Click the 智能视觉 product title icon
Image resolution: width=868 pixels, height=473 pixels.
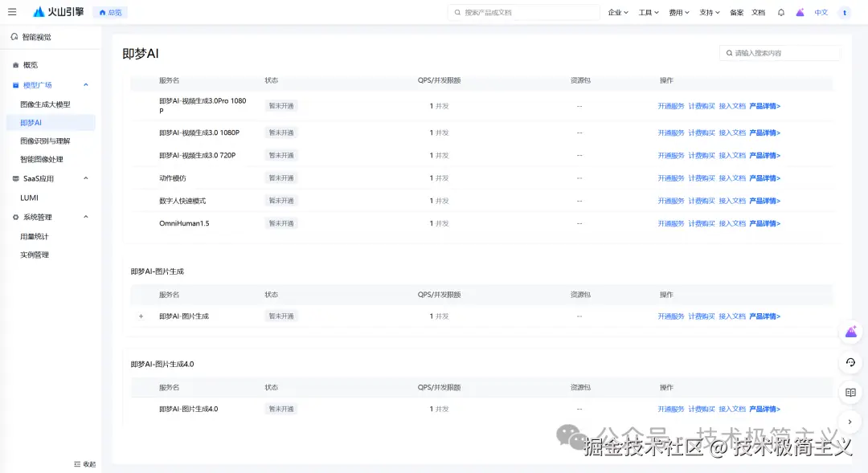tap(14, 36)
